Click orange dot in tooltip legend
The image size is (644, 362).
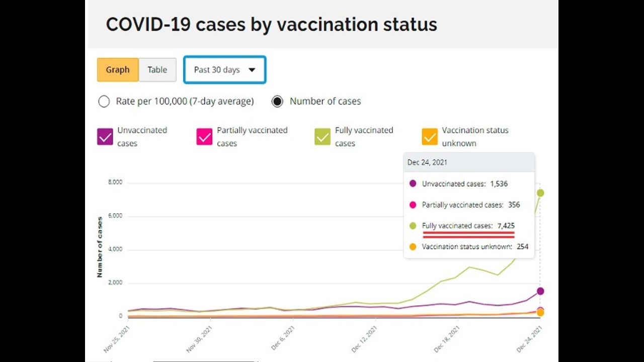[413, 247]
